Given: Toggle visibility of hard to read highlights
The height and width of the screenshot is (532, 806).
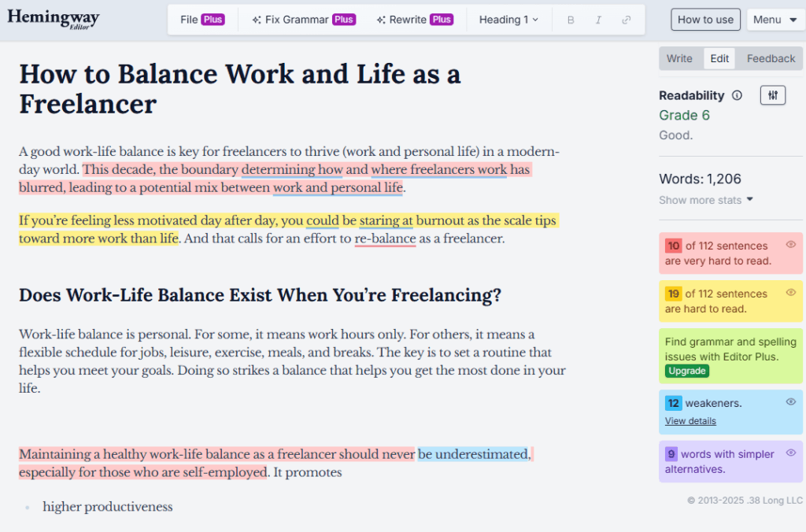Looking at the screenshot, I should (790, 293).
